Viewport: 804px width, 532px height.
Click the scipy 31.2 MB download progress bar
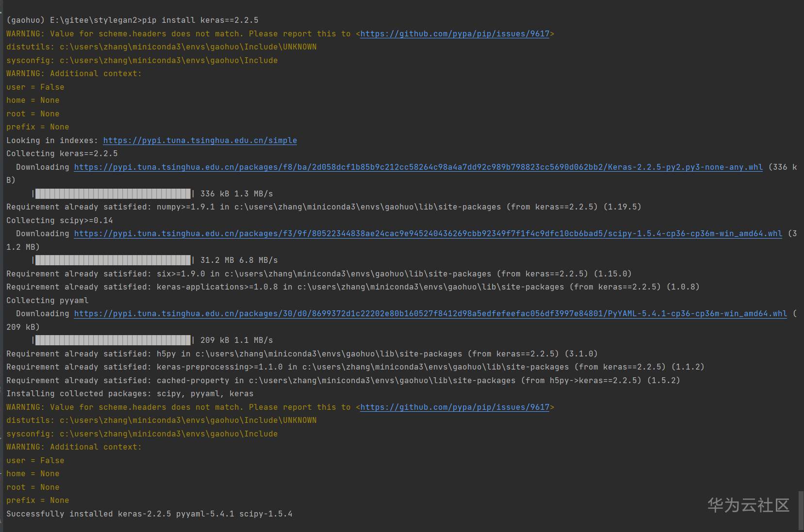pyautogui.click(x=113, y=260)
